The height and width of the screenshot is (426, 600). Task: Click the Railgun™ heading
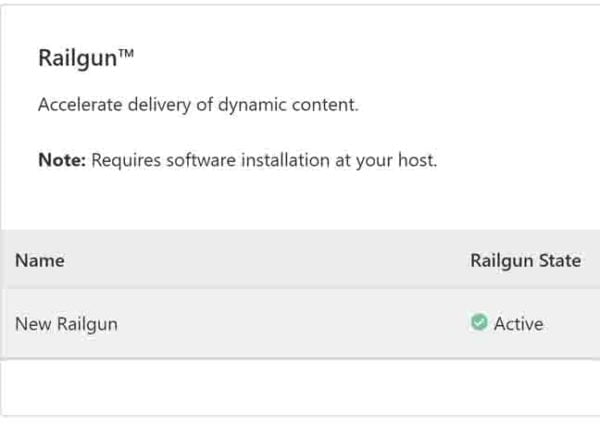pos(86,59)
